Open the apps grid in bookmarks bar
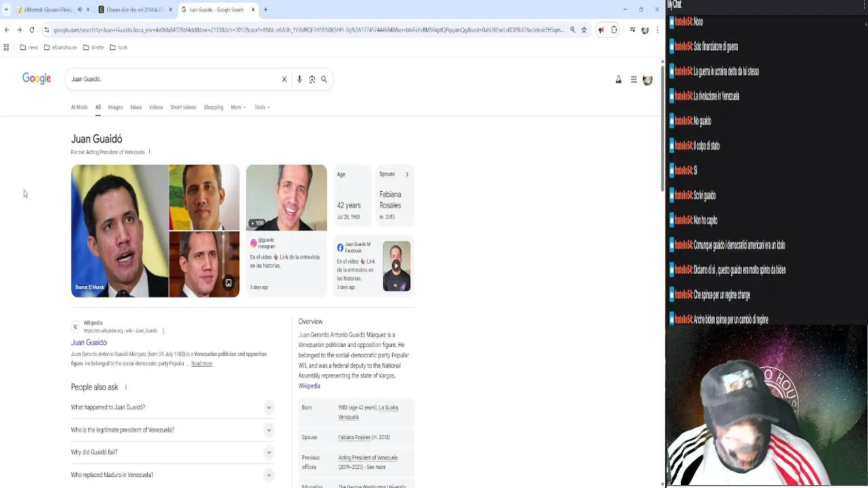 pos(6,47)
